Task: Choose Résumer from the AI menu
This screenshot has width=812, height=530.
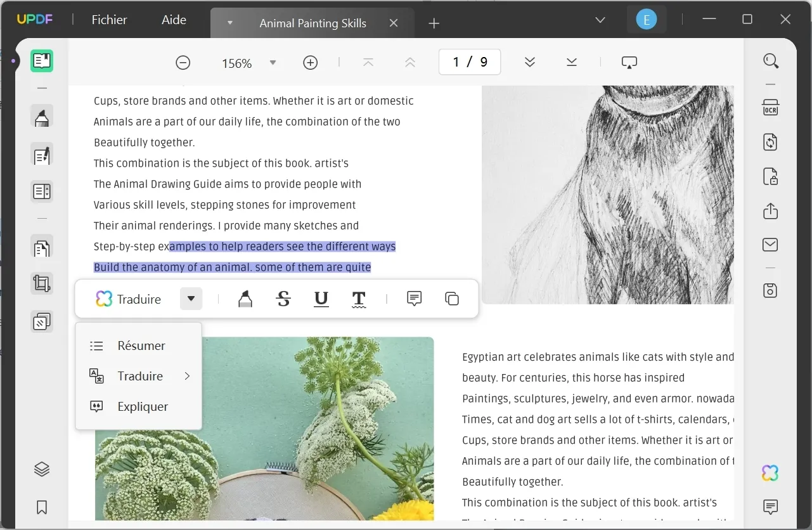Action: click(x=138, y=346)
